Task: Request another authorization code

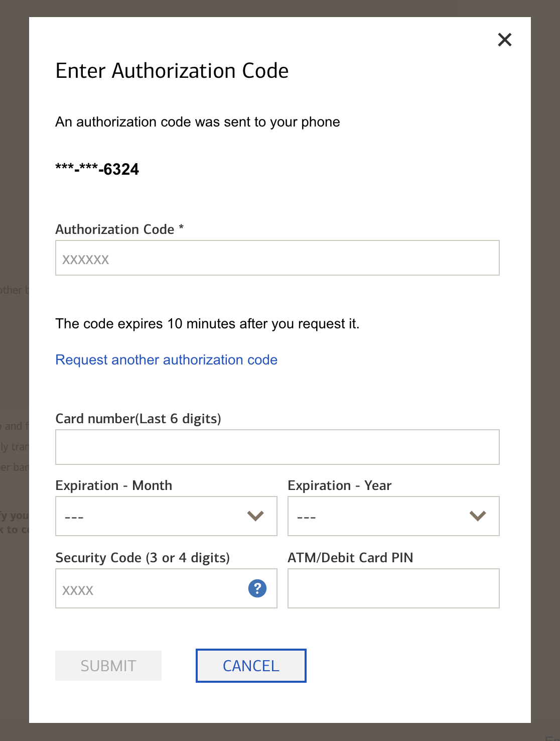Action: pyautogui.click(x=166, y=360)
